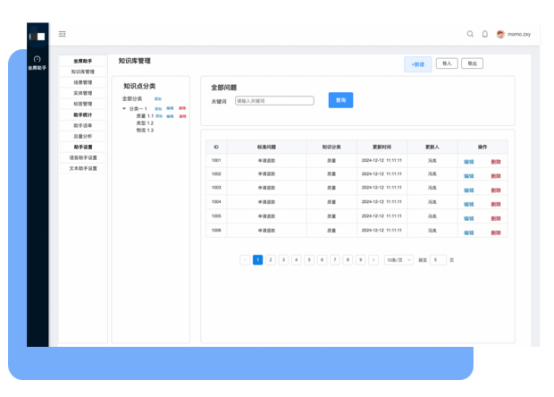
Task: Open 场景管理 in the side menu
Action: click(x=83, y=82)
